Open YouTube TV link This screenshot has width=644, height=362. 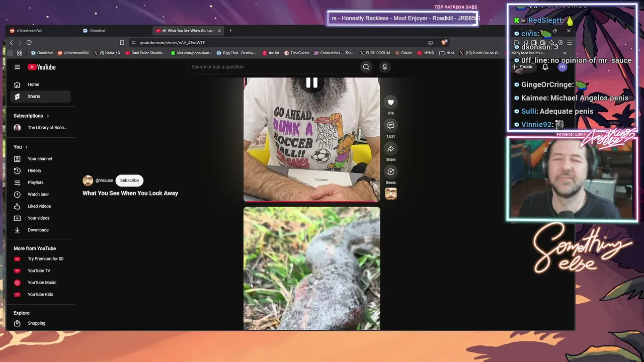coord(40,270)
